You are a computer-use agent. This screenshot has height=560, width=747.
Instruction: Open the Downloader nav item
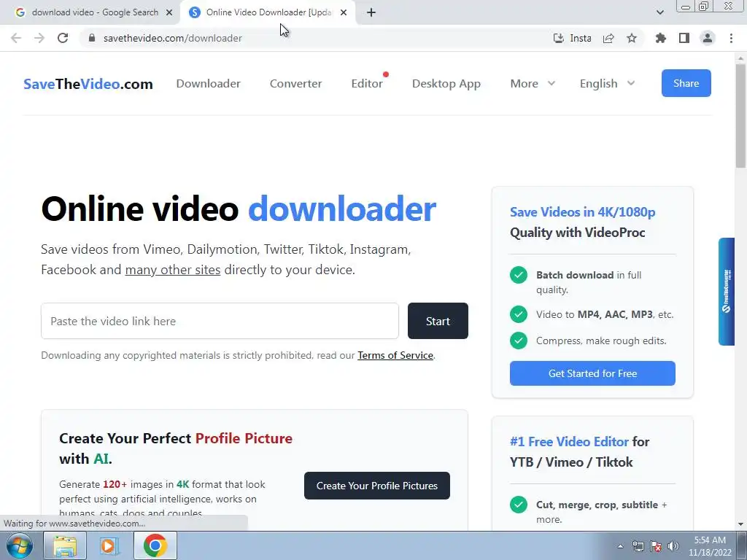pyautogui.click(x=208, y=83)
